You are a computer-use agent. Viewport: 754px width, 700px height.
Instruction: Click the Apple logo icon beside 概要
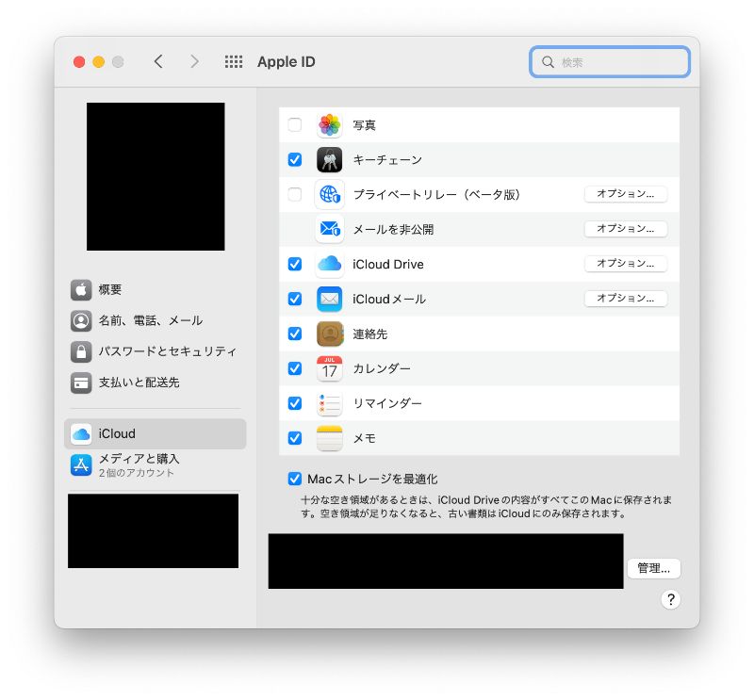81,290
